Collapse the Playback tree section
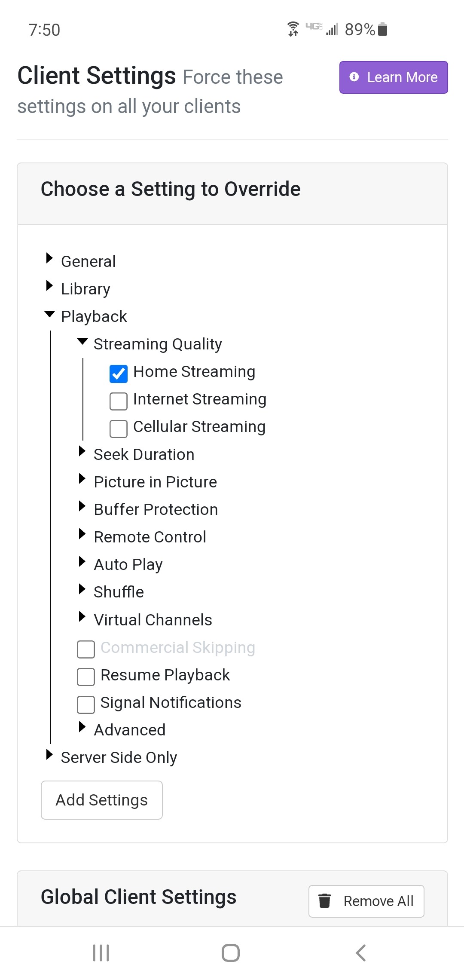This screenshot has width=464, height=980. point(50,314)
